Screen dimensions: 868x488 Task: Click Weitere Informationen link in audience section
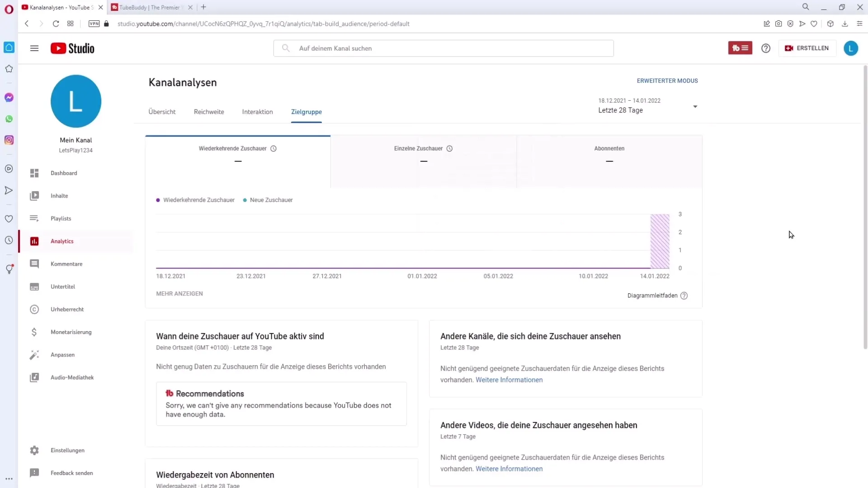point(509,380)
